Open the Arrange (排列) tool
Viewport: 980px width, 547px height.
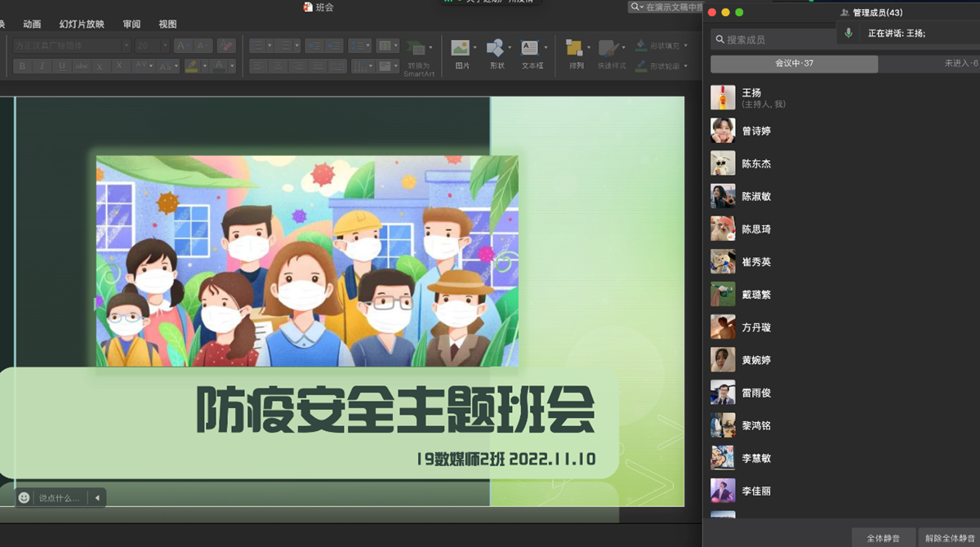click(x=576, y=49)
